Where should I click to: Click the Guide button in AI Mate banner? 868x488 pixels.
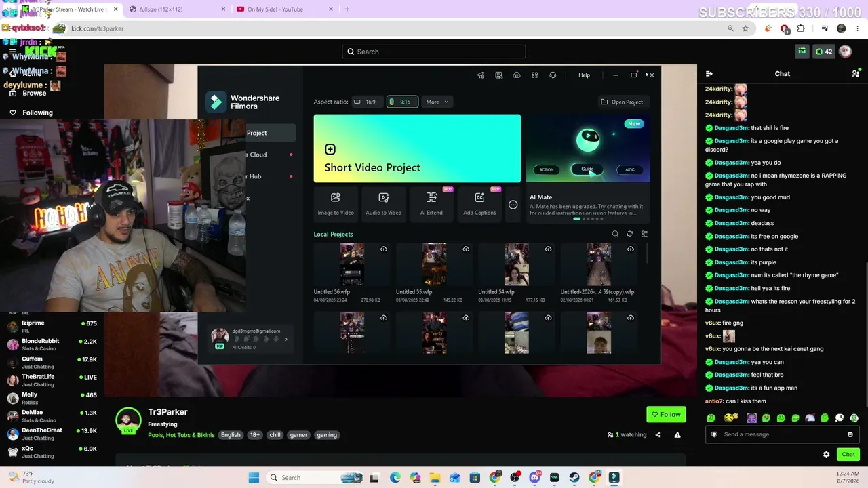(x=587, y=169)
